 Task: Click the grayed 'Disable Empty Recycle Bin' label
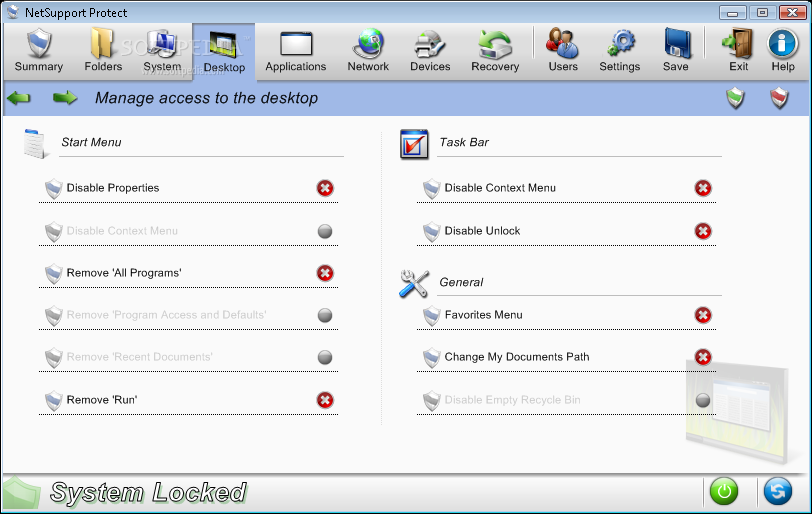512,400
